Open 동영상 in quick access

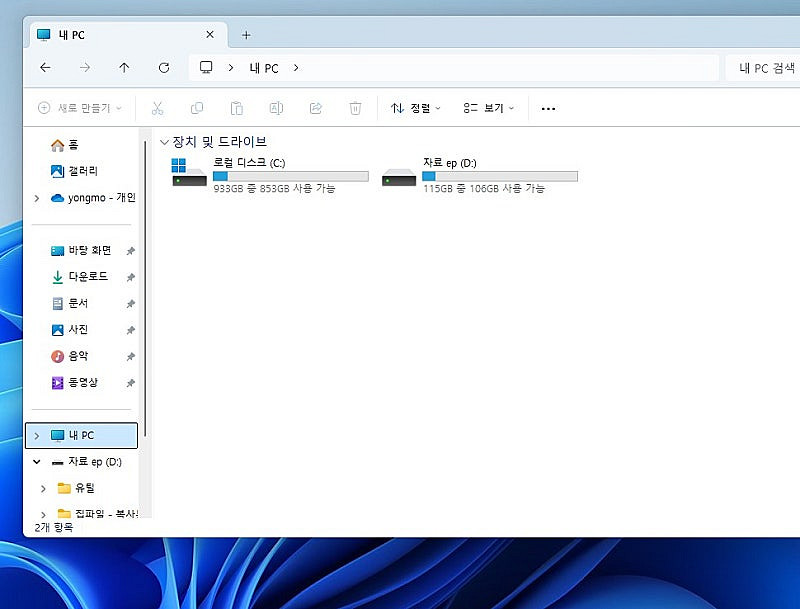(x=82, y=383)
